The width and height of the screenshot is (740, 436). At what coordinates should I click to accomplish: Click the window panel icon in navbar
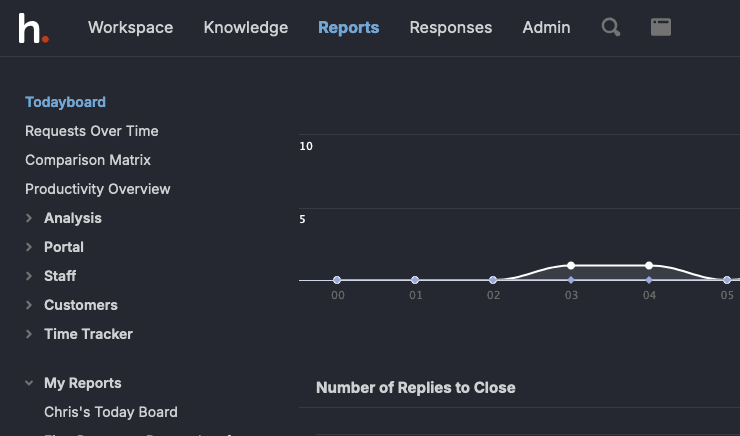660,28
